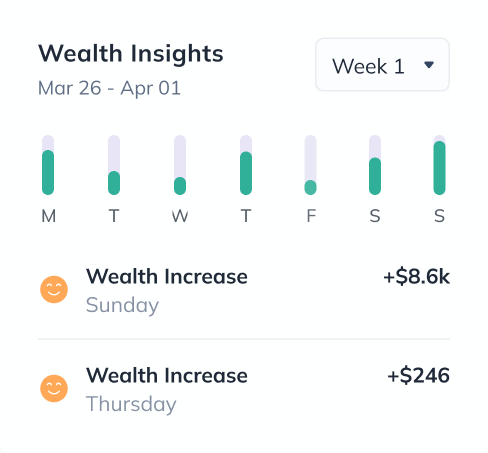Click the +$246 amount

[418, 375]
